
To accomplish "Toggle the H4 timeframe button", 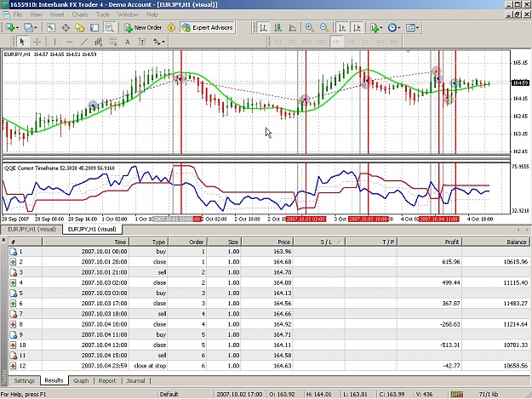I will pyautogui.click(x=351, y=42).
